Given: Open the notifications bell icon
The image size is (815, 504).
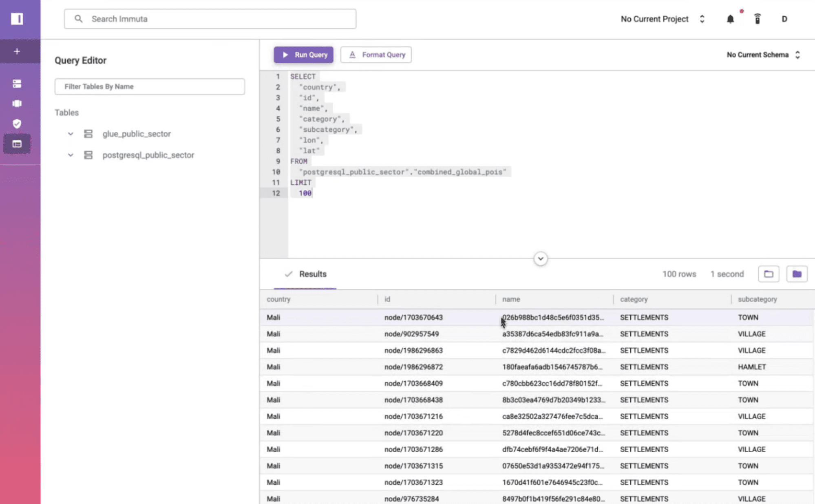Looking at the screenshot, I should tap(730, 19).
